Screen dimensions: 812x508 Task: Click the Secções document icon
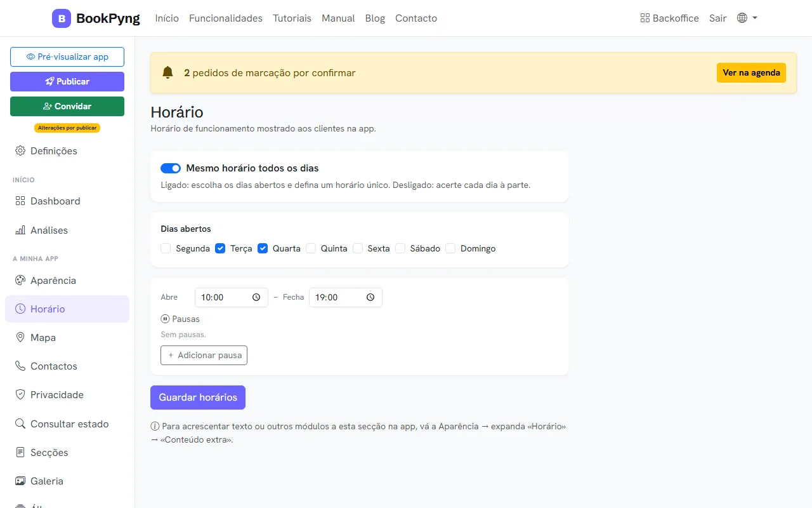[20, 452]
